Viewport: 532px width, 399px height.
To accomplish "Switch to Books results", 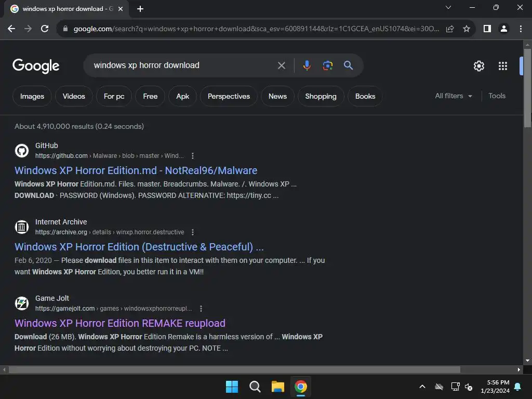I will pyautogui.click(x=365, y=96).
